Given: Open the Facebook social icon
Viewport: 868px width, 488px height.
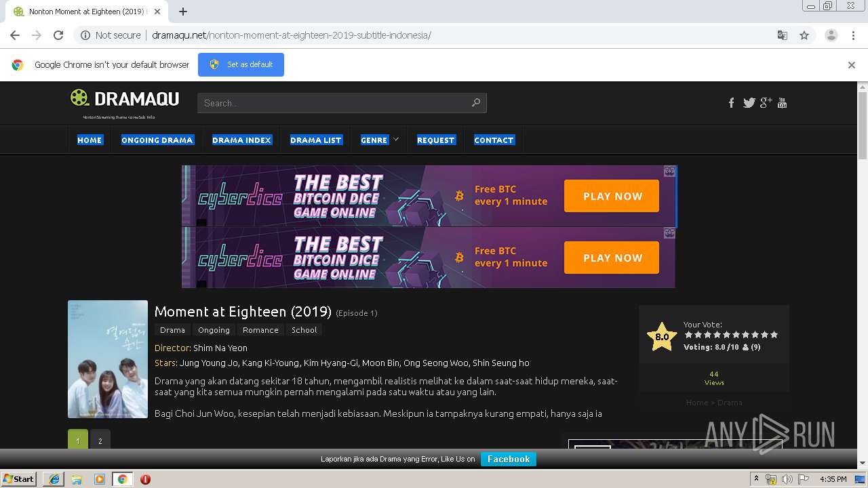Looking at the screenshot, I should 731,103.
